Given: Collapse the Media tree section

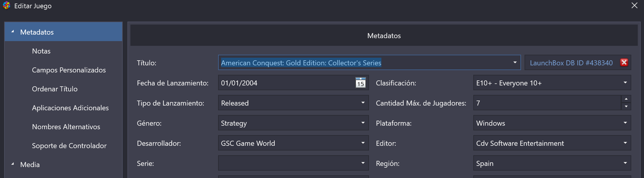Looking at the screenshot, I should (x=13, y=164).
